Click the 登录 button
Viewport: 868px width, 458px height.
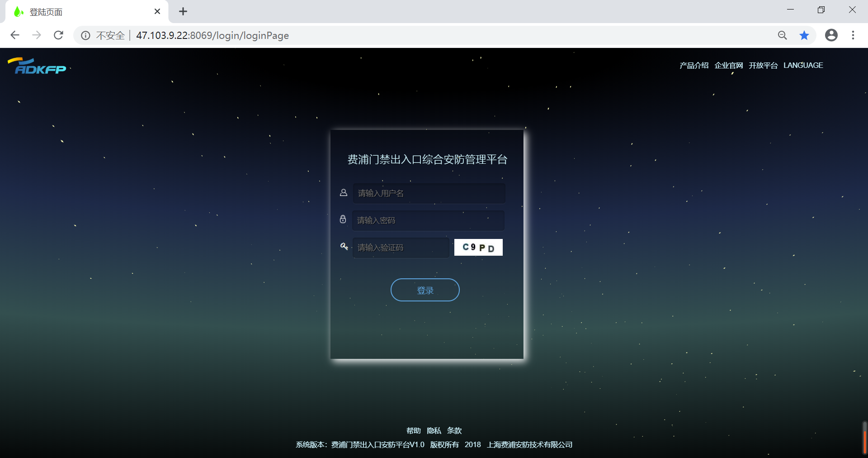(425, 290)
